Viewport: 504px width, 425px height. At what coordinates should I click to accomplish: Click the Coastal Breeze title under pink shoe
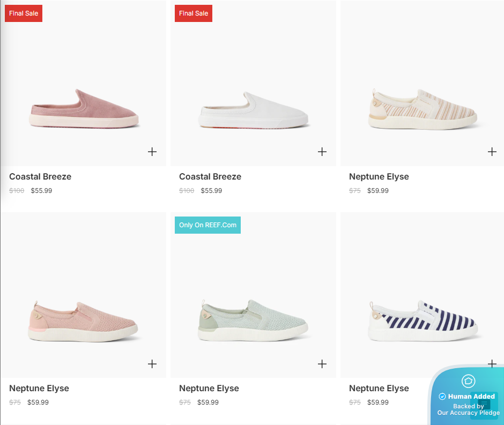coord(40,177)
